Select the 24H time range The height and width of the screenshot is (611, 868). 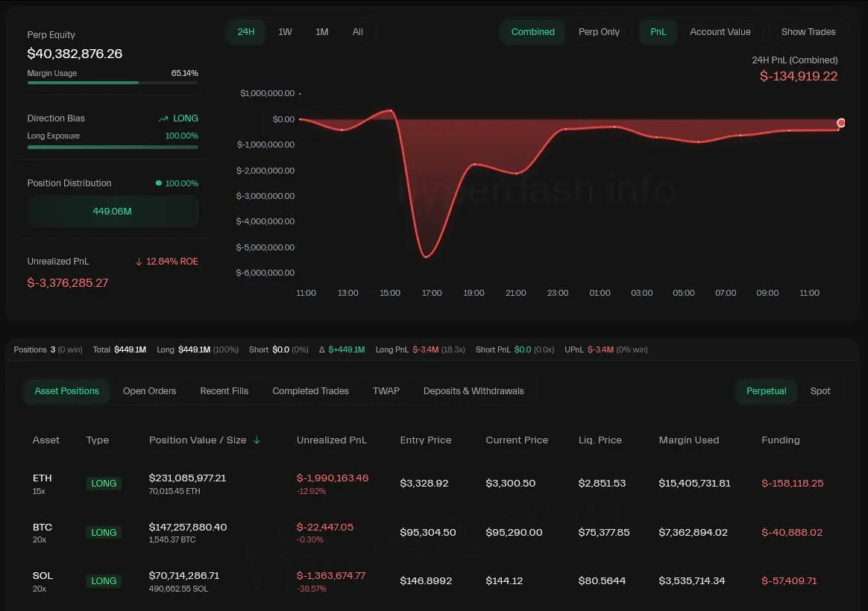[246, 32]
